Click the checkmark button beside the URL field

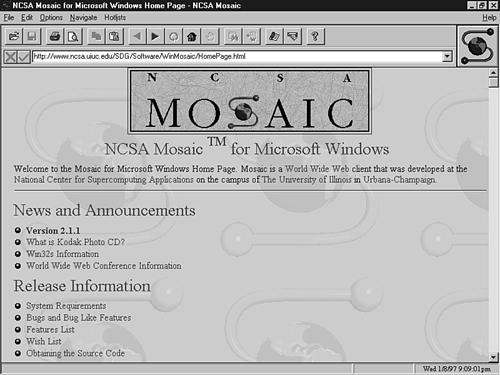(x=24, y=57)
